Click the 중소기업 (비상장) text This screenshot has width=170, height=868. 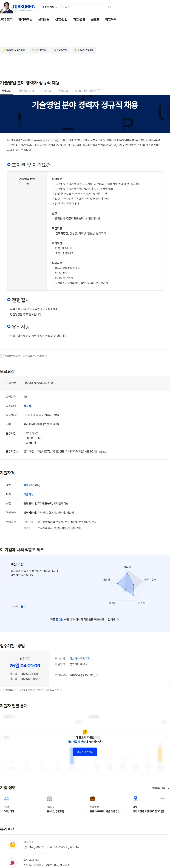pos(55,811)
